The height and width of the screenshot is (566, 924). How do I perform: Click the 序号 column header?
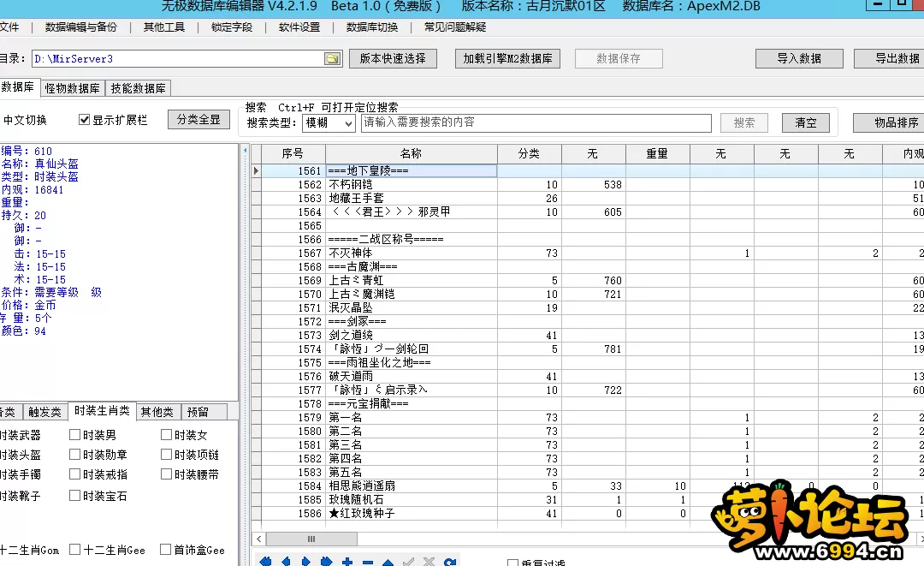click(293, 153)
